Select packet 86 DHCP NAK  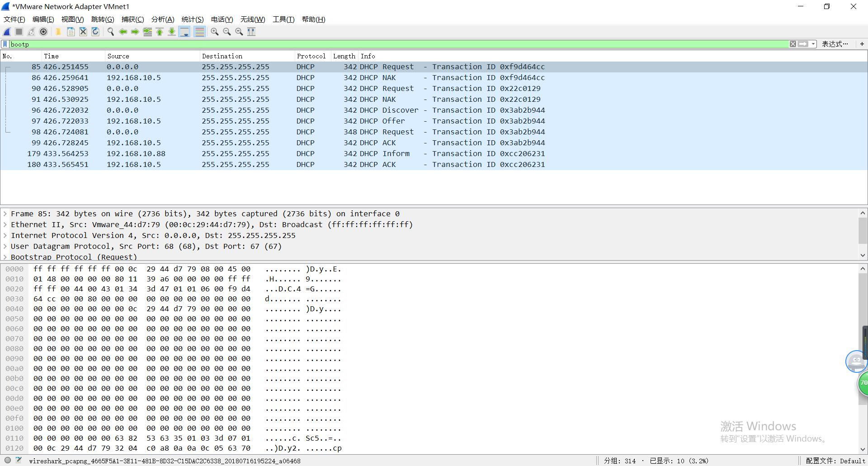click(x=434, y=77)
